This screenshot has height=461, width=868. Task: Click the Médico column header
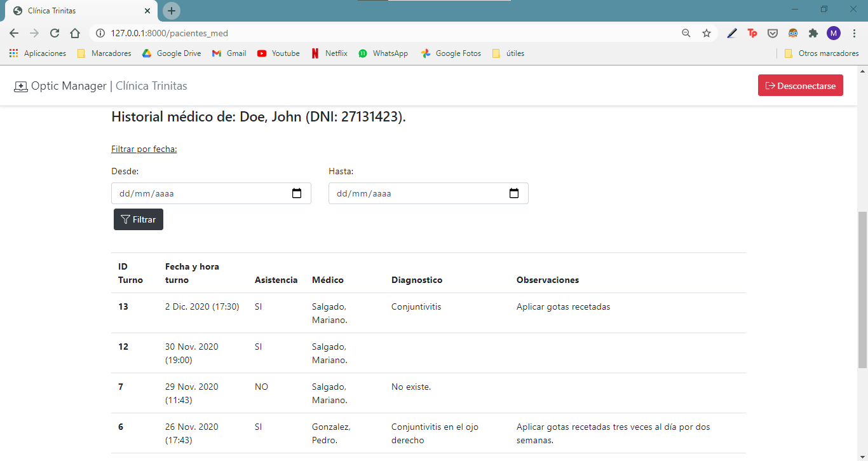click(328, 280)
